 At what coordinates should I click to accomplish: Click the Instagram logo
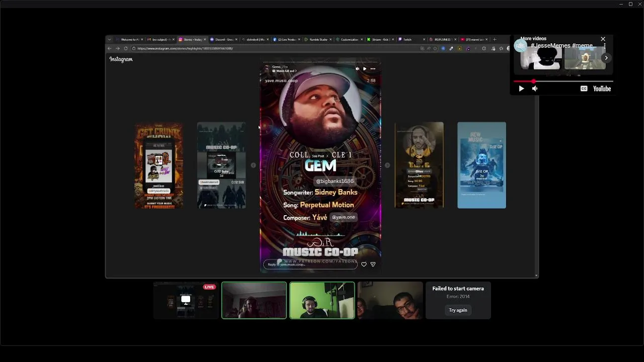pos(121,59)
